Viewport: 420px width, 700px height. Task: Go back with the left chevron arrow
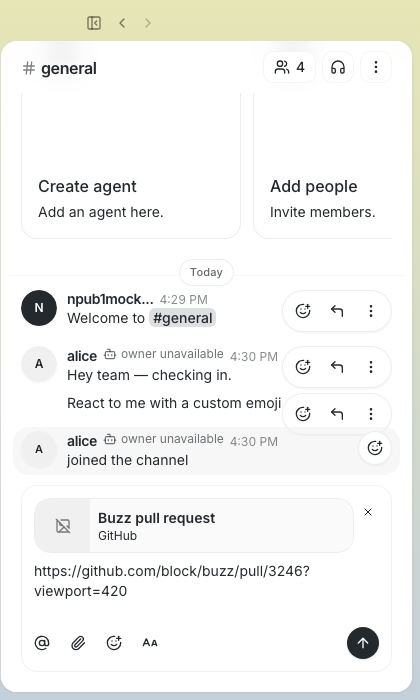[122, 23]
